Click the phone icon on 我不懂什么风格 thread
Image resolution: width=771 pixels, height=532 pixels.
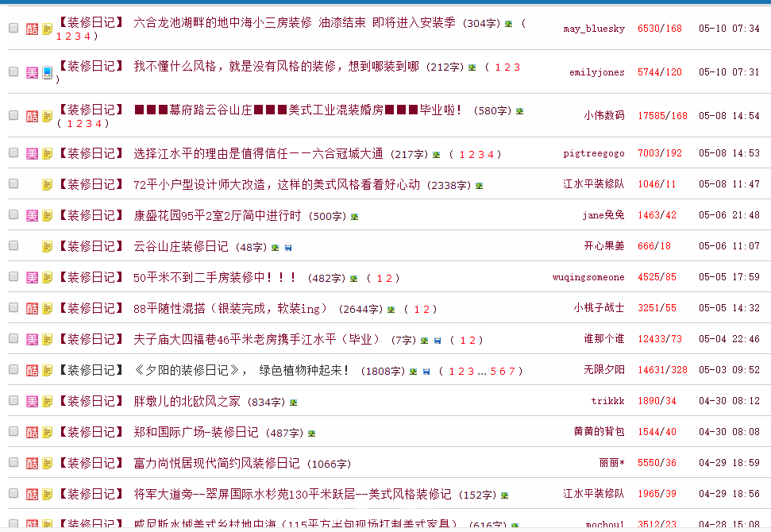47,72
